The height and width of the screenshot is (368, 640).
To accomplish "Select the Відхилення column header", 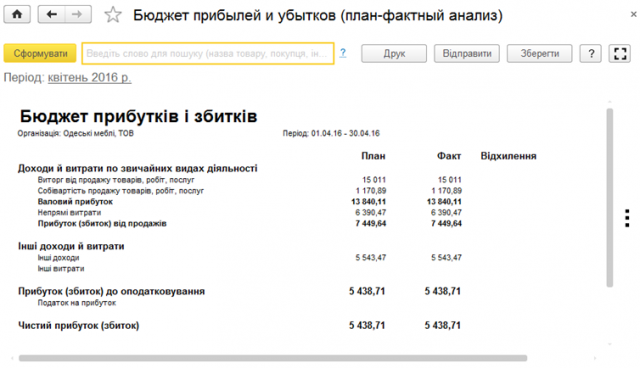I will click(x=508, y=156).
